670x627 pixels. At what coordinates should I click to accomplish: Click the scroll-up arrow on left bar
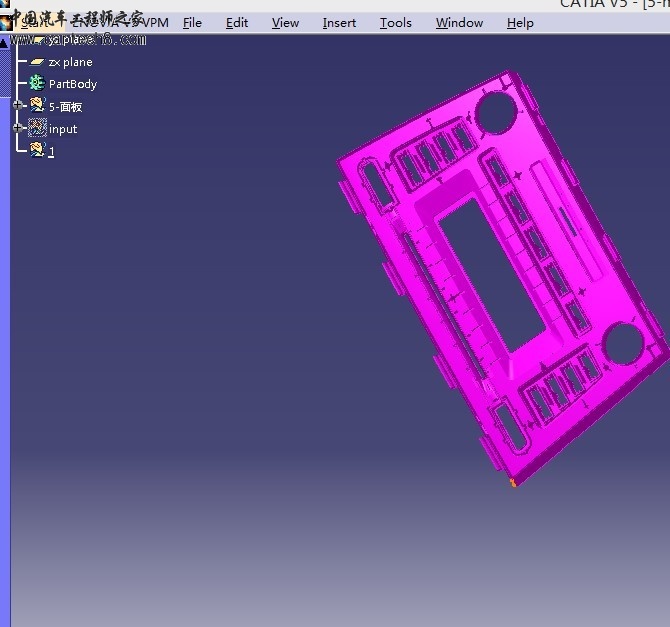4,43
